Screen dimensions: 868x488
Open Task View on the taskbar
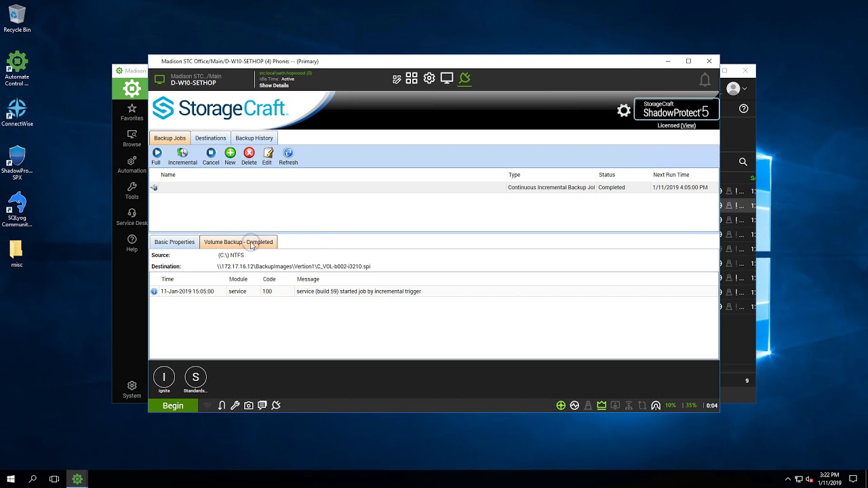coord(54,479)
